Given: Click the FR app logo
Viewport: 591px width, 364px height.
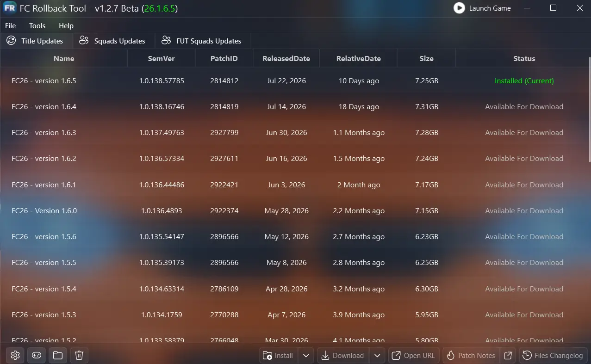Looking at the screenshot, I should 10,8.
